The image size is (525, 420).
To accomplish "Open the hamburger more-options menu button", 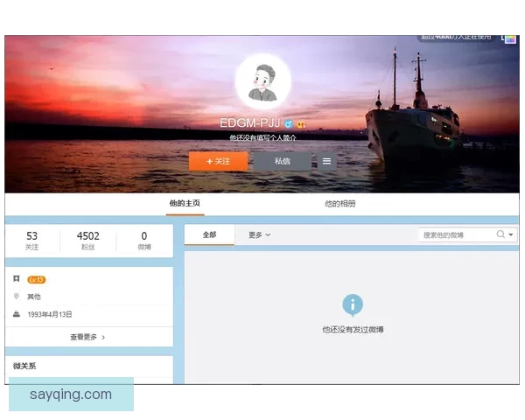I will pos(326,161).
